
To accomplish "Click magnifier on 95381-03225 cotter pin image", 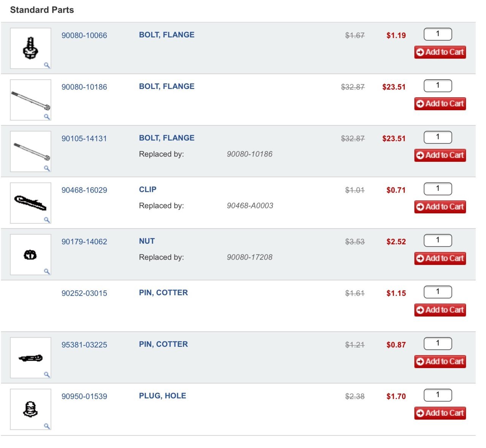I will [x=47, y=375].
